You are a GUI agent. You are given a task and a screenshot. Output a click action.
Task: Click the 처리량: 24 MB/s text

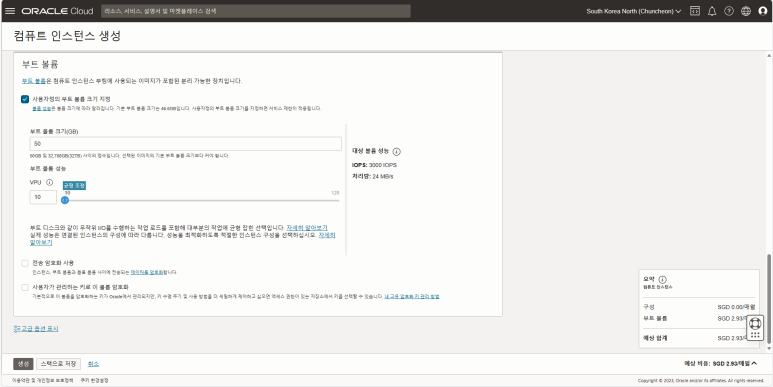pyautogui.click(x=373, y=176)
